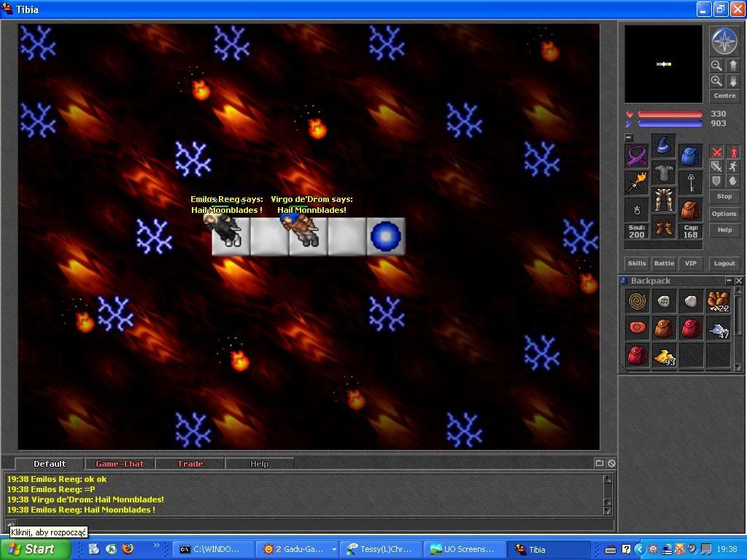Open the Options dialog
Viewport: 747px width, 560px height.
point(724,214)
